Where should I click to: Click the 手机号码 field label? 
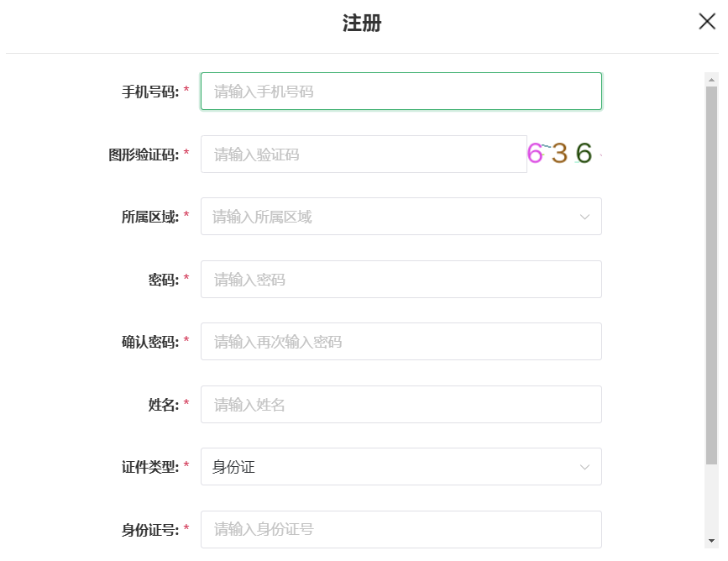150,92
